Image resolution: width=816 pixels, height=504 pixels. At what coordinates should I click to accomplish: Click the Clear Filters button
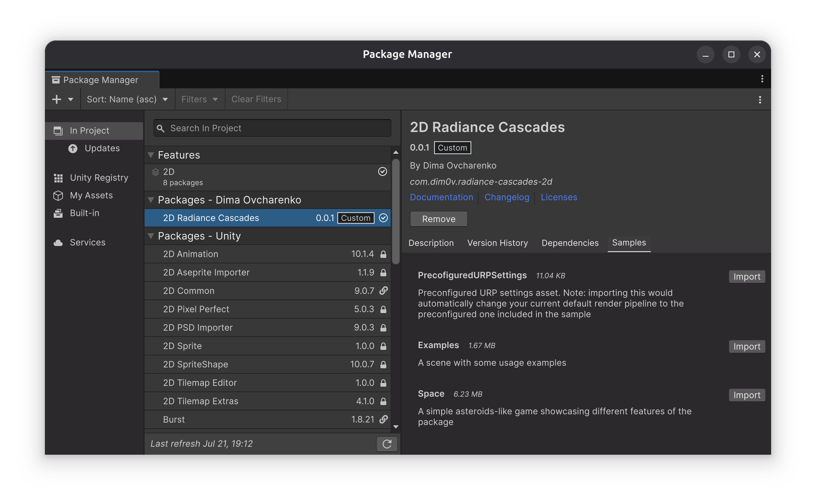point(256,99)
